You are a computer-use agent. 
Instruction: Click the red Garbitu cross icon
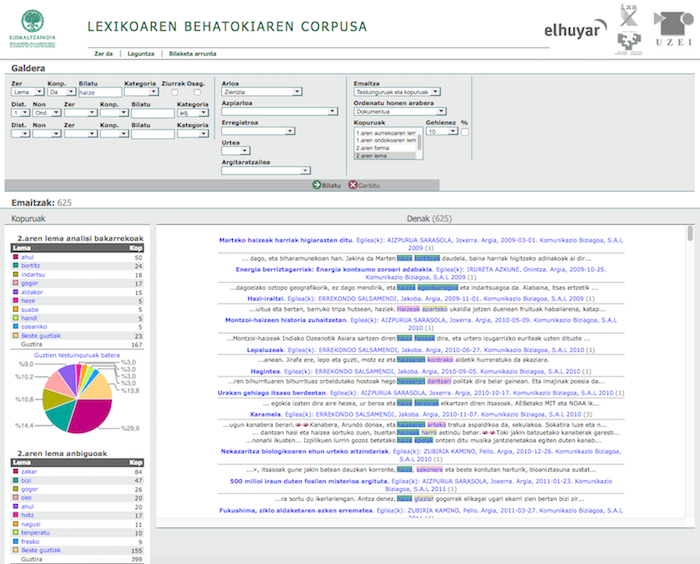coord(353,185)
